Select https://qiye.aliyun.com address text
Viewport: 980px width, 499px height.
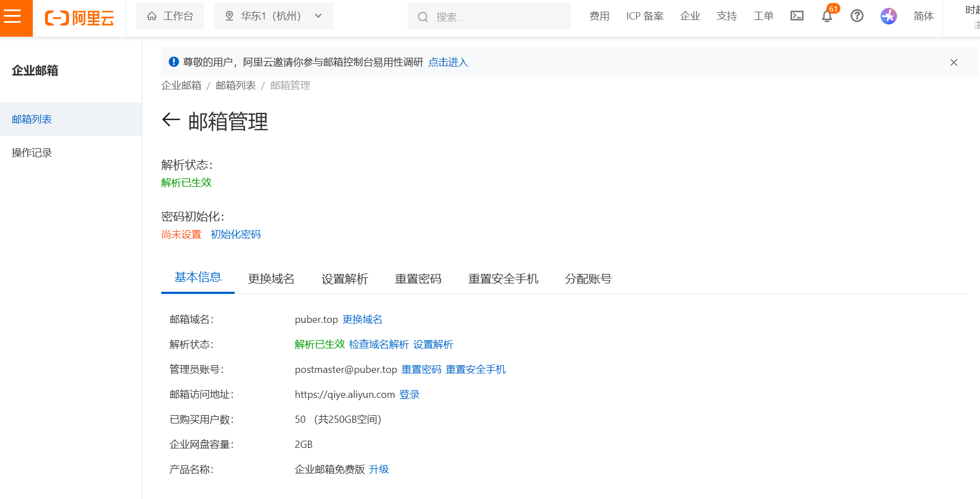(345, 394)
